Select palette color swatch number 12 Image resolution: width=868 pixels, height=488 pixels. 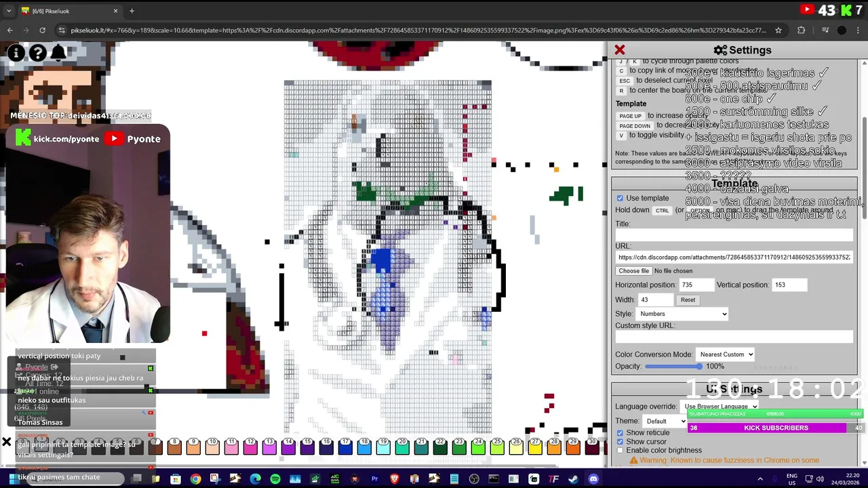click(x=250, y=445)
